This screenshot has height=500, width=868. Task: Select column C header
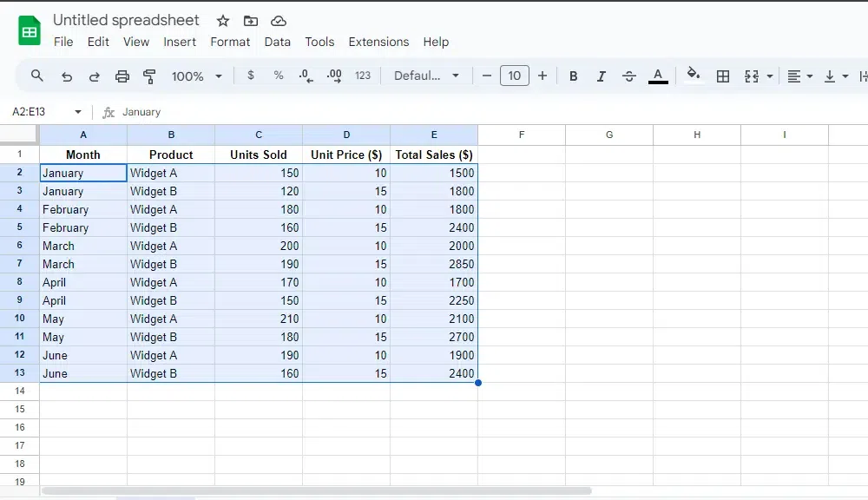259,135
